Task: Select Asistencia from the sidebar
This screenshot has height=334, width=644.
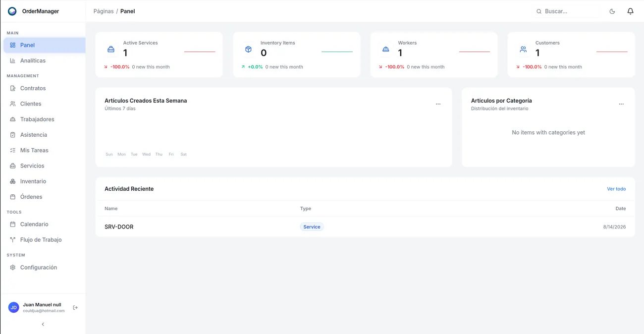Action: [45, 135]
